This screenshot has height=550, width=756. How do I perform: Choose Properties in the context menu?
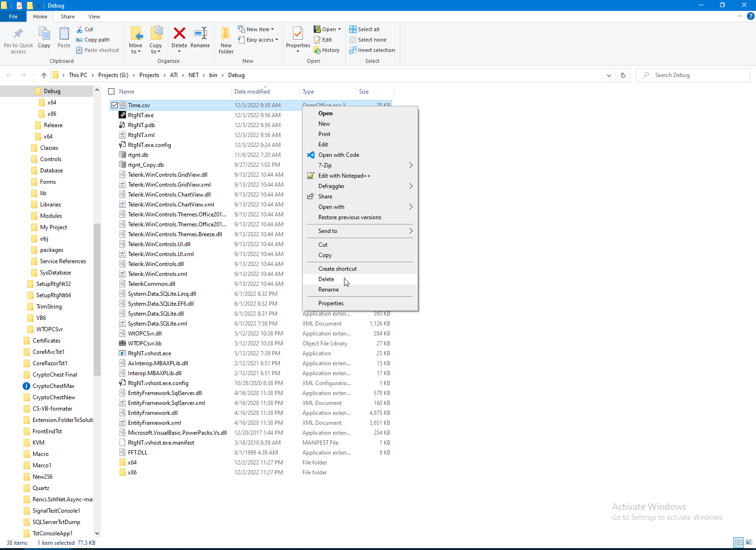pyautogui.click(x=360, y=303)
